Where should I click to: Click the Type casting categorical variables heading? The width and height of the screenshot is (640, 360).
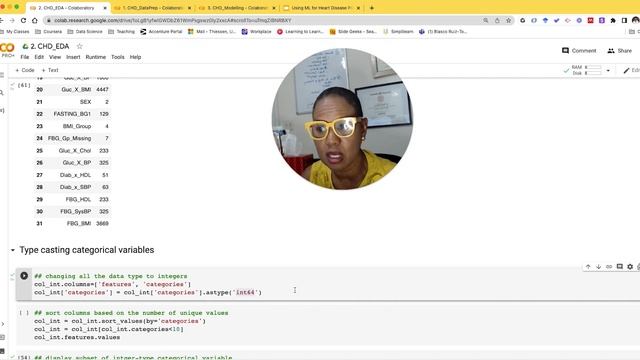pos(87,250)
